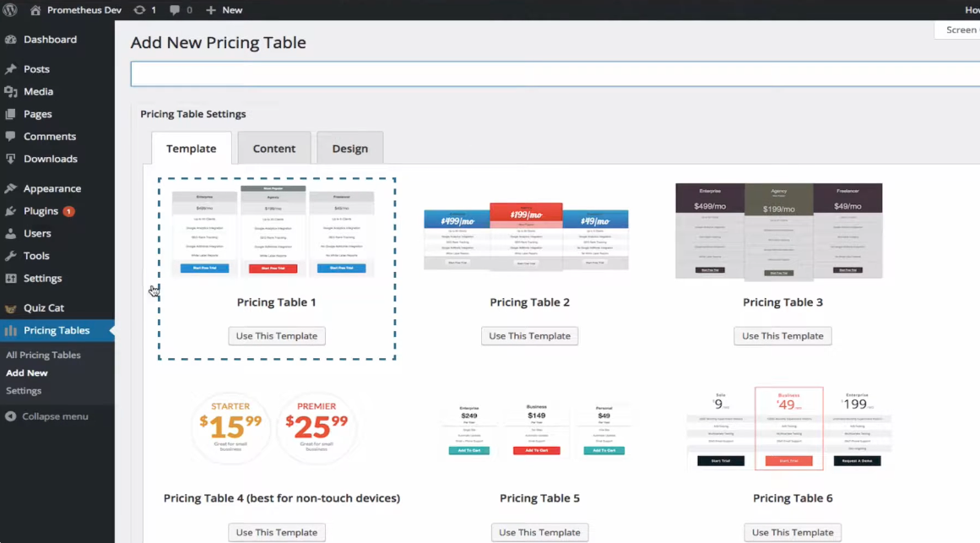
Task: Go to Plugins in the sidebar
Action: pyautogui.click(x=41, y=211)
